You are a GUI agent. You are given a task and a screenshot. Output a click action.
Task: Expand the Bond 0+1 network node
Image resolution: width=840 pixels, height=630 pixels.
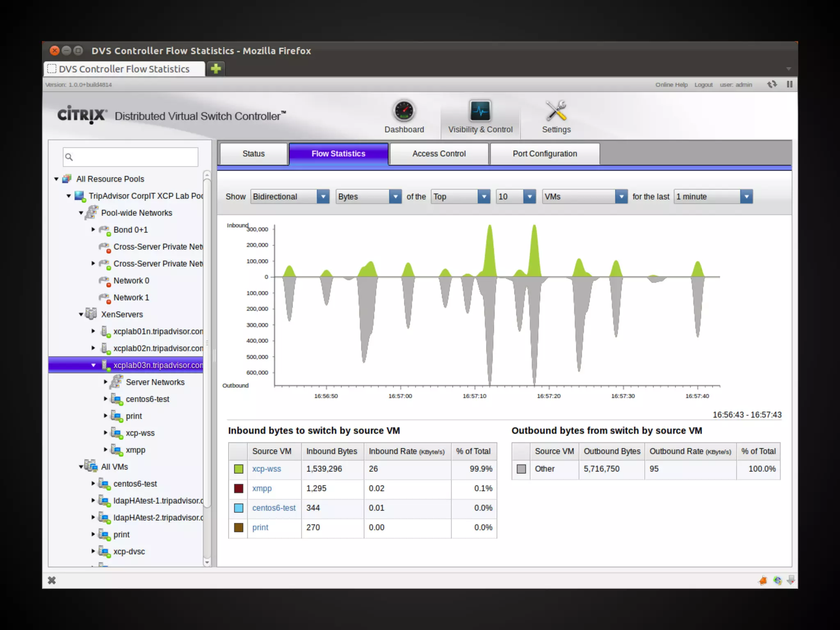(93, 230)
